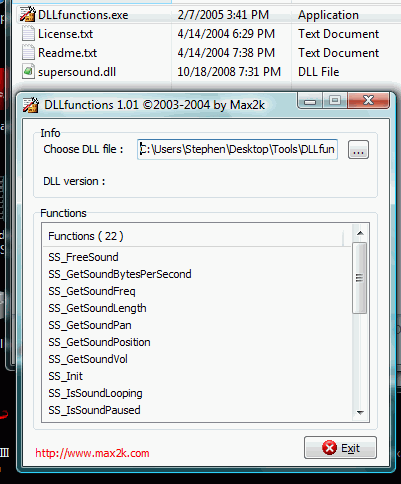Click the DLLfunctions title bar app icon

click(x=31, y=105)
